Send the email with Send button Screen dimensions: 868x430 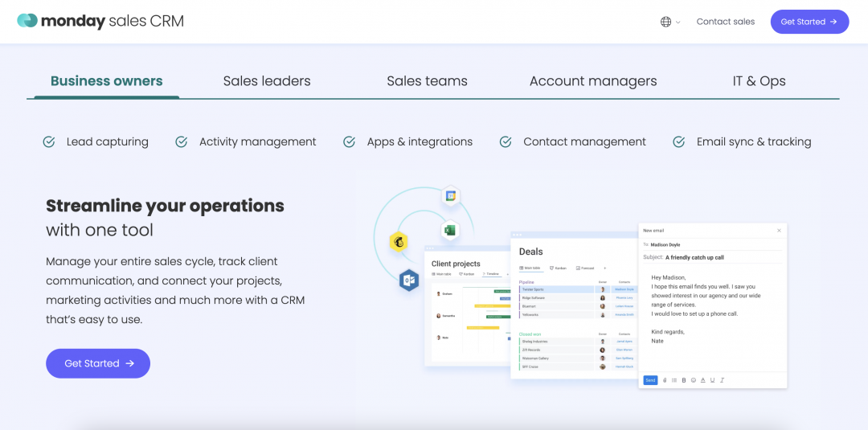click(650, 380)
